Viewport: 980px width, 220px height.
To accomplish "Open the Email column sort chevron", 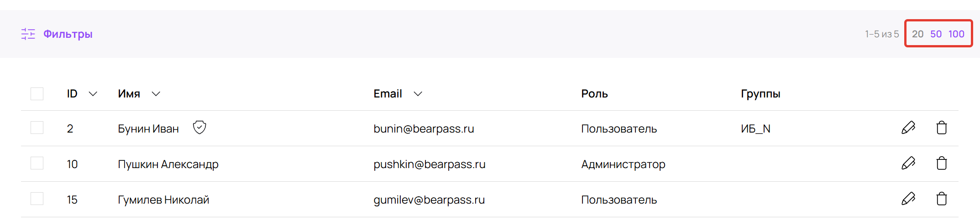I will tap(418, 94).
